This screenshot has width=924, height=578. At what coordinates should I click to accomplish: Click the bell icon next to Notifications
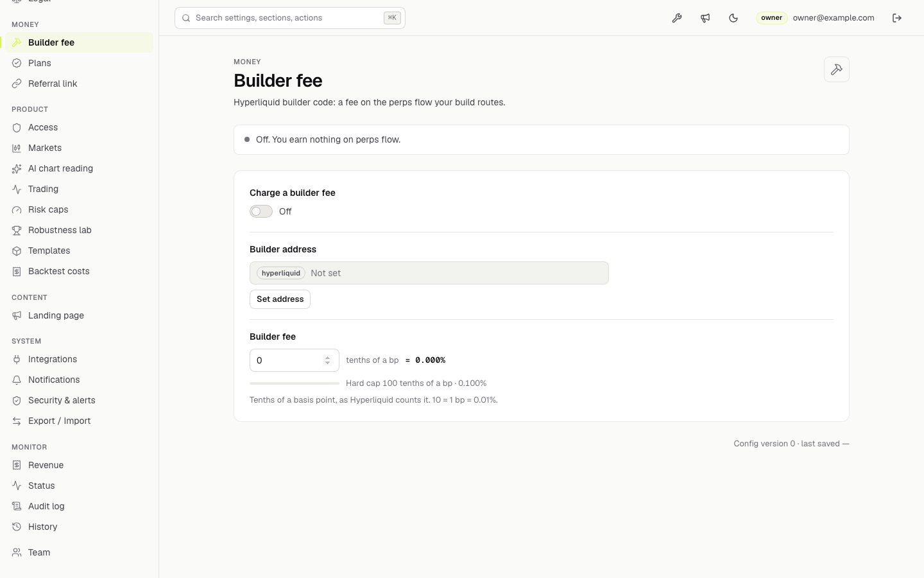17,380
